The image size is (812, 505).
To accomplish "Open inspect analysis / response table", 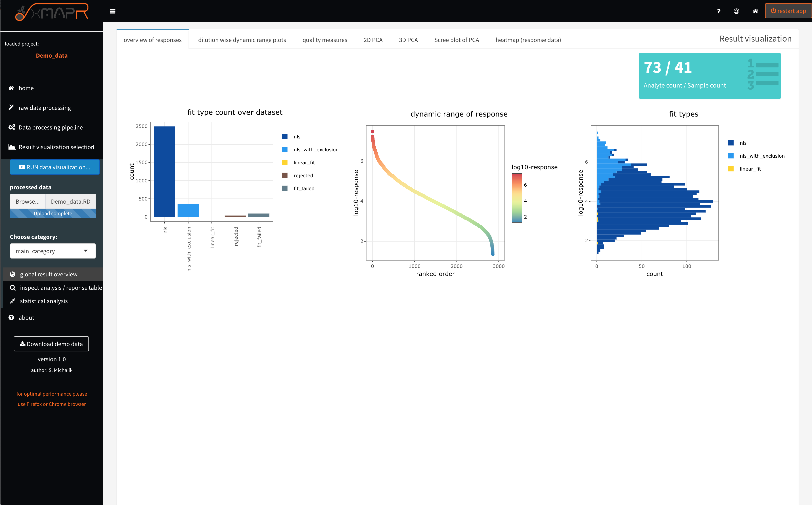I will pyautogui.click(x=61, y=288).
